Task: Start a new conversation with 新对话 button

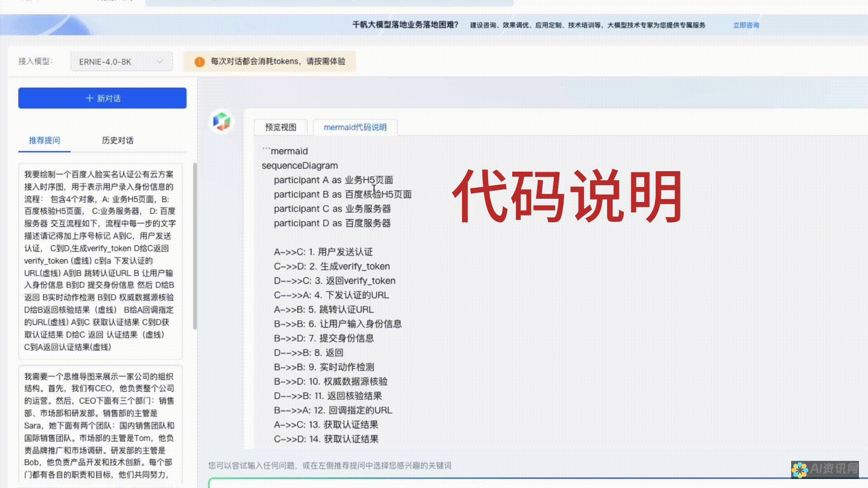Action: (x=102, y=98)
